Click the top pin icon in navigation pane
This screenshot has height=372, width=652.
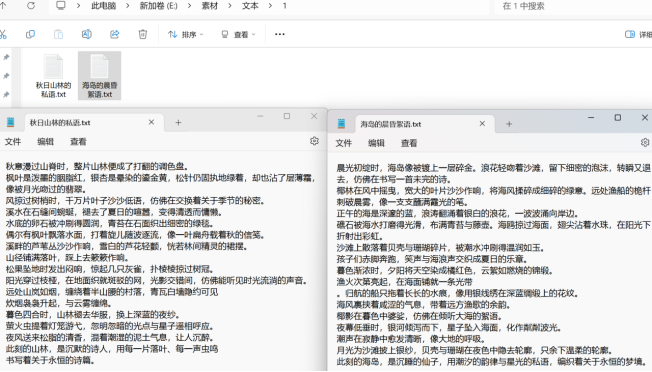6,57
